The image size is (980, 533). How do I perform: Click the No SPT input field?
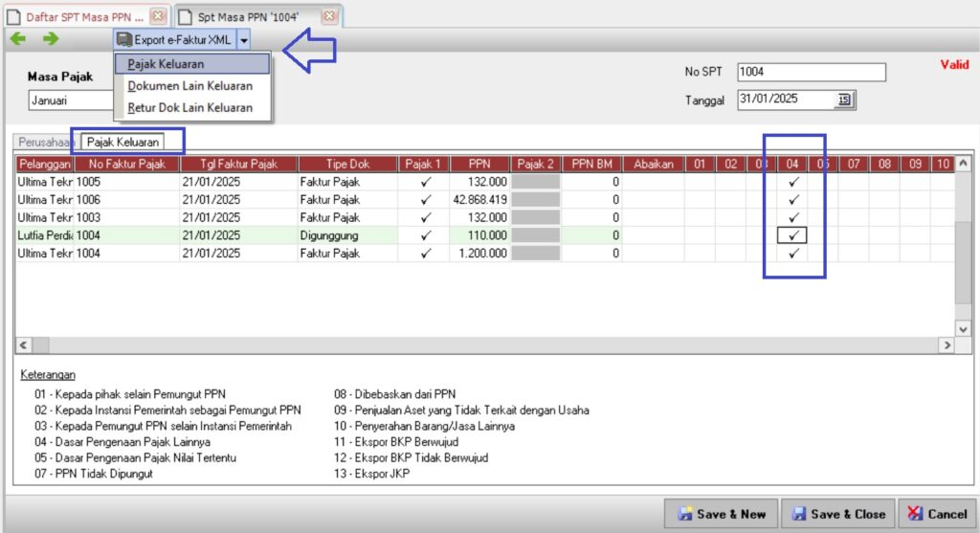pos(811,73)
